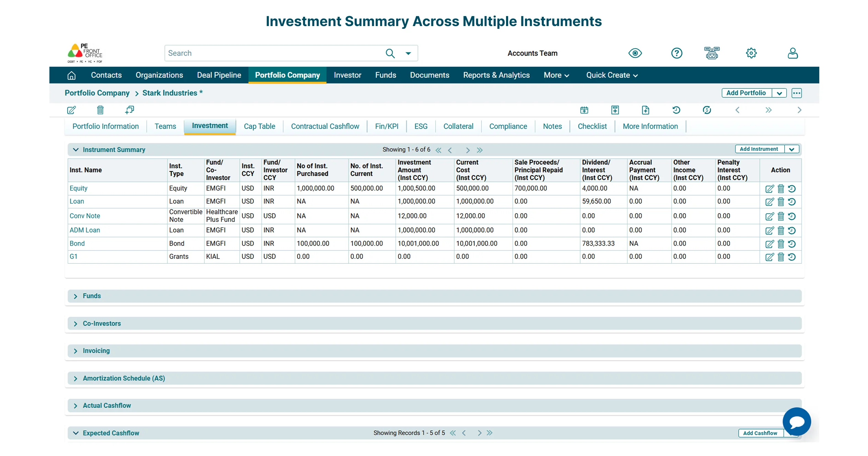The height and width of the screenshot is (456, 868).
Task: Open the More menu dropdown
Action: point(556,75)
